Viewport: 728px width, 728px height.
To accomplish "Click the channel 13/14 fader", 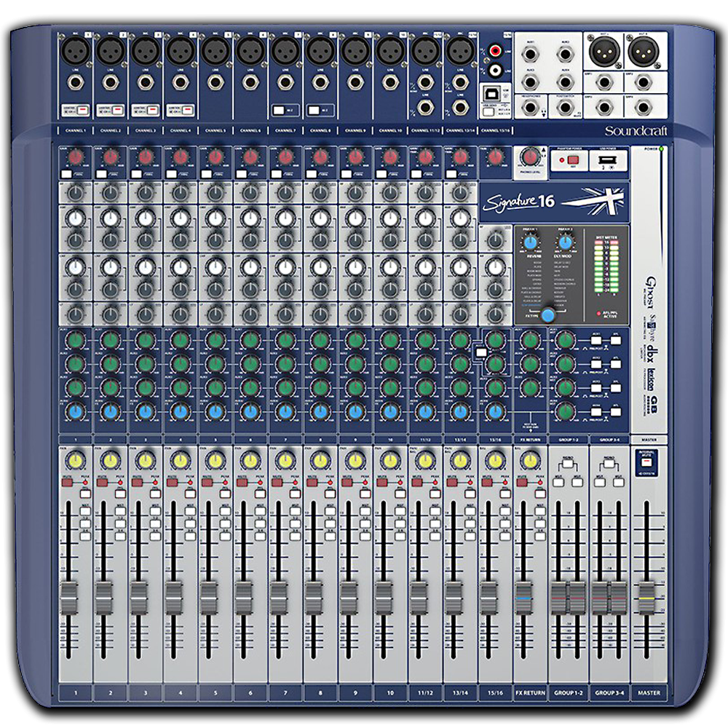I will tap(453, 598).
